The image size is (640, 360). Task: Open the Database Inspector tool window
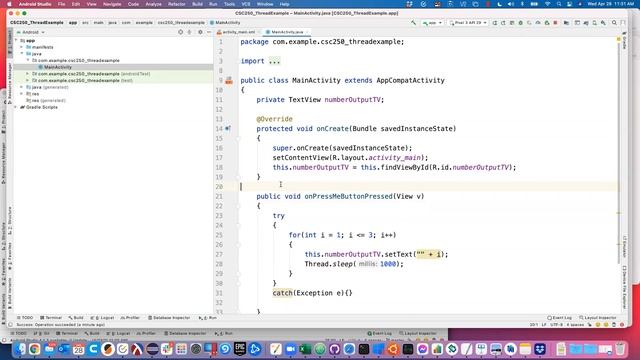click(169, 318)
